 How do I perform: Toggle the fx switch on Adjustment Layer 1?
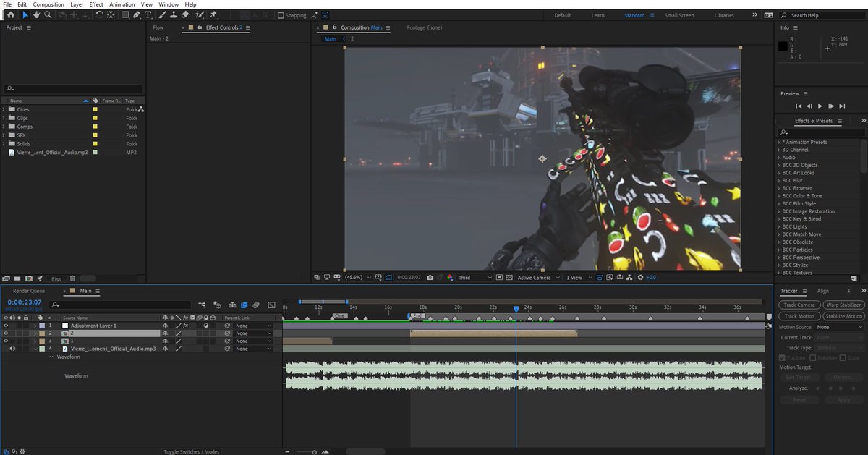click(x=185, y=326)
